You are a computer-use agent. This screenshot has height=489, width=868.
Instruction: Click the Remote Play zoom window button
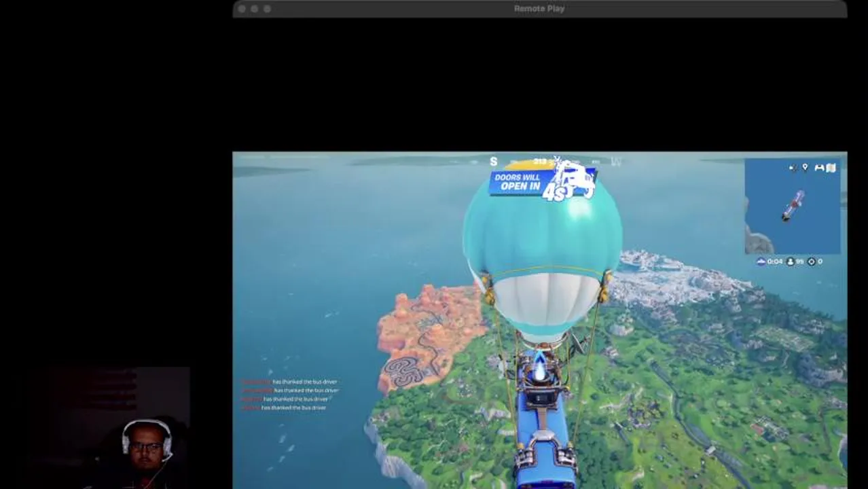click(267, 9)
